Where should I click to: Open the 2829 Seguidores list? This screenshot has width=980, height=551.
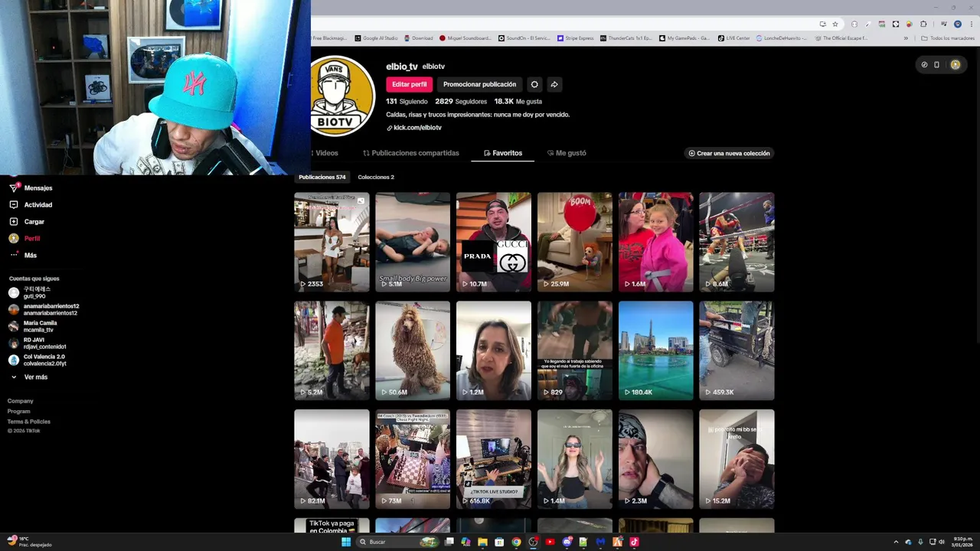[461, 101]
